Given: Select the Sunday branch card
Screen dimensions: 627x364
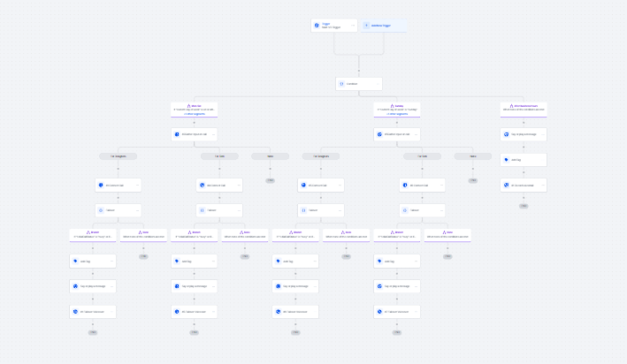Looking at the screenshot, I should 397,110.
